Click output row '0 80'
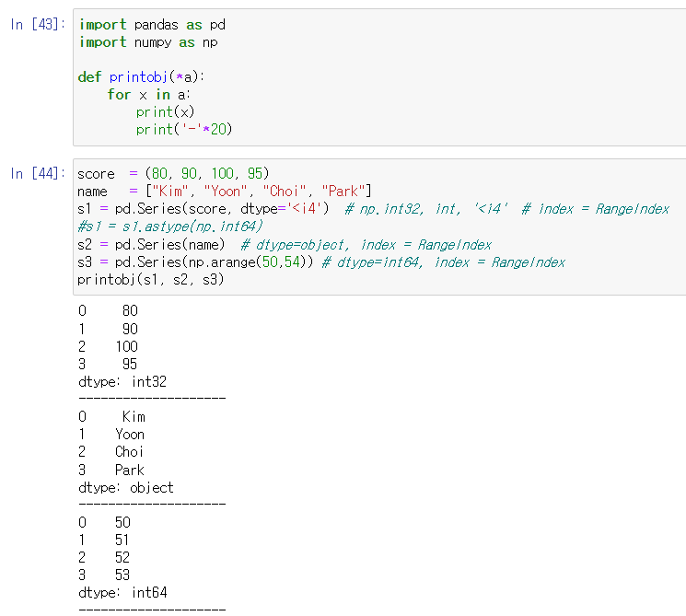 (108, 310)
